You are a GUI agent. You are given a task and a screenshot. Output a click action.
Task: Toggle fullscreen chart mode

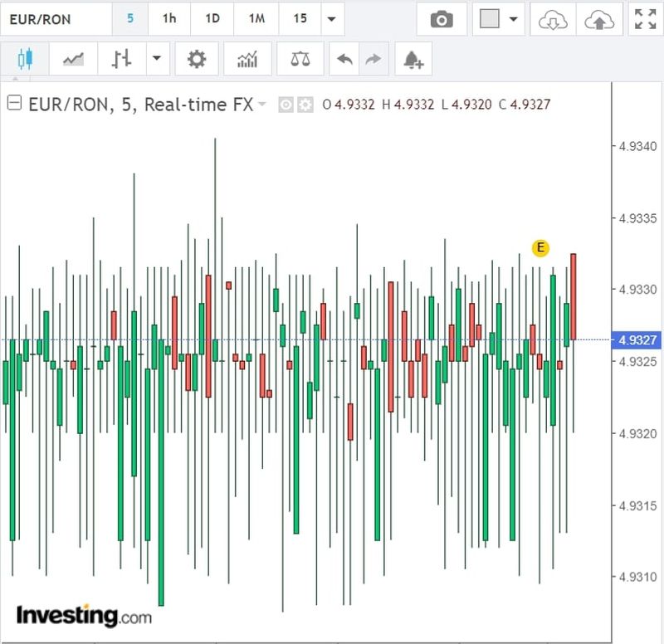point(644,20)
